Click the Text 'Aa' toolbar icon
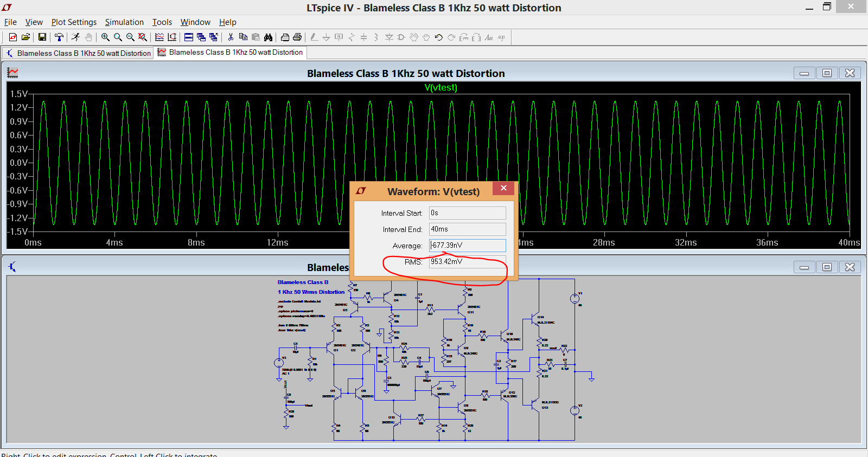 [489, 37]
